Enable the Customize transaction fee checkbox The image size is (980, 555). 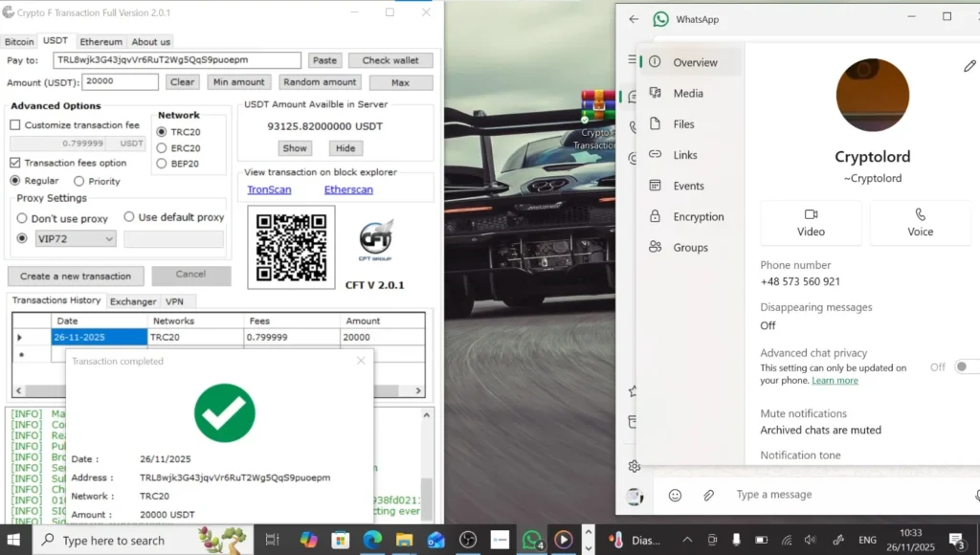coord(14,124)
